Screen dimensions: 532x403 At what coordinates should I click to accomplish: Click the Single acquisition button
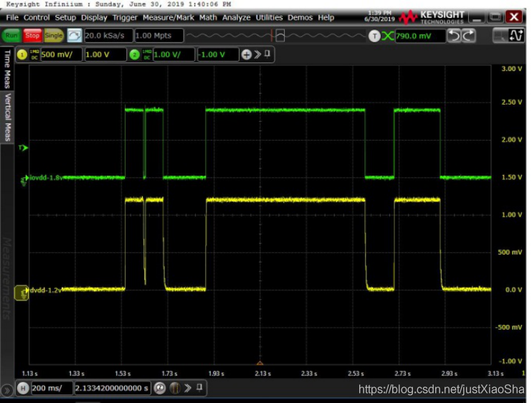point(54,35)
